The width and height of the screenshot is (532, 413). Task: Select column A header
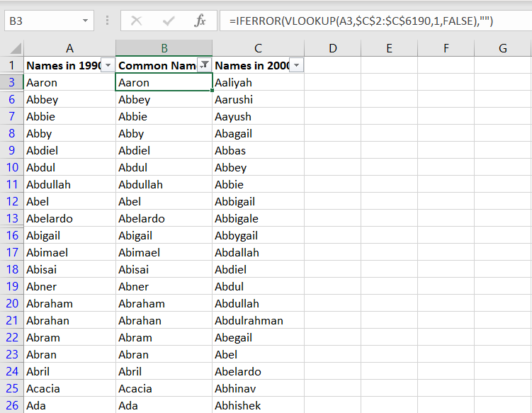(x=70, y=48)
